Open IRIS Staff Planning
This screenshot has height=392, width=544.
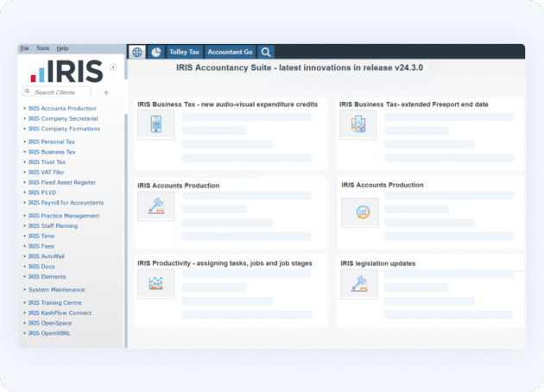tap(53, 225)
